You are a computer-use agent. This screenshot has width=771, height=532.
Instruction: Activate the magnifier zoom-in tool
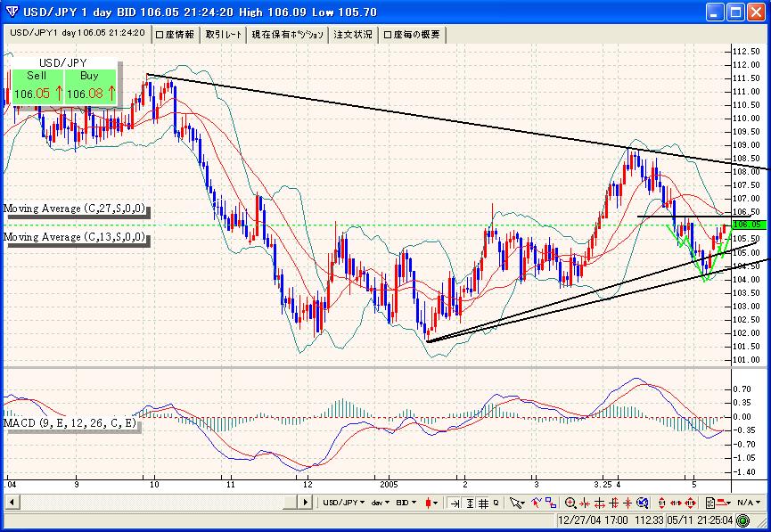[570, 503]
